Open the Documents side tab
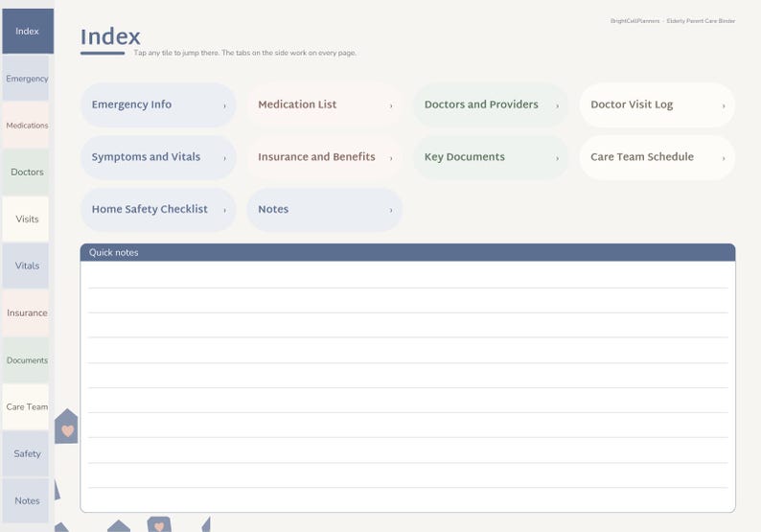761x532 pixels. [x=26, y=360]
